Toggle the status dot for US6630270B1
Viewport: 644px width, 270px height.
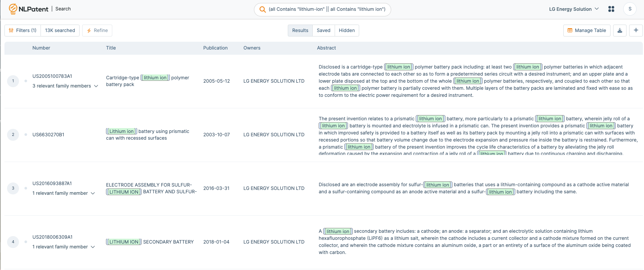click(x=26, y=134)
